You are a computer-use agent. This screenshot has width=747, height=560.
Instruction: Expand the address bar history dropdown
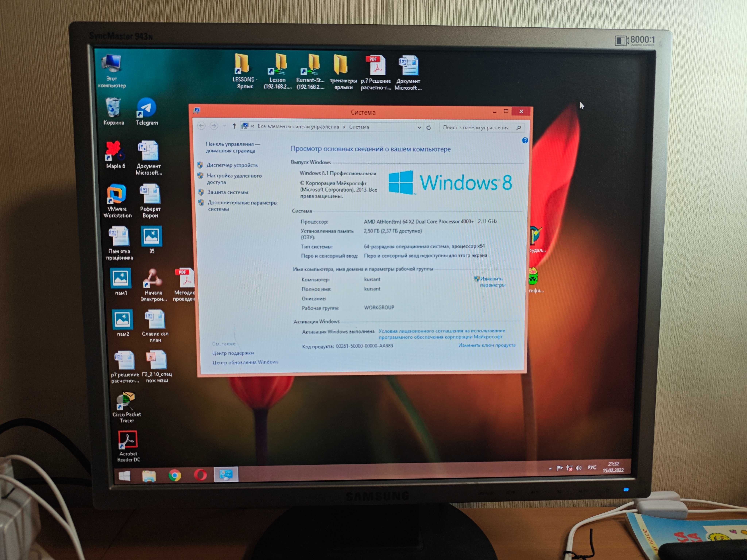point(419,128)
